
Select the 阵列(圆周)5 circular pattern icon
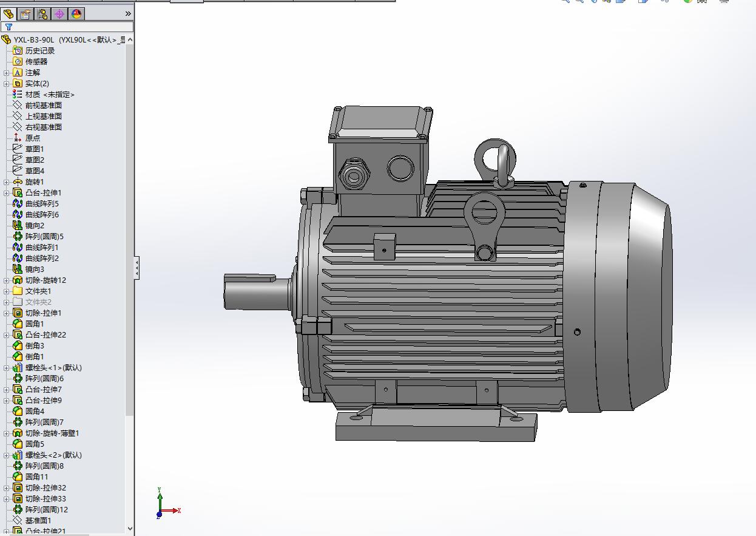click(x=18, y=236)
